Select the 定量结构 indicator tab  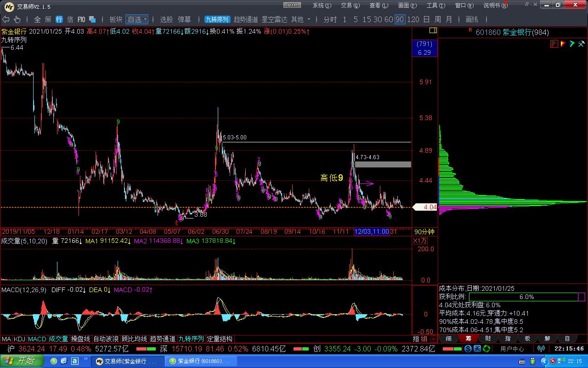[x=220, y=339]
